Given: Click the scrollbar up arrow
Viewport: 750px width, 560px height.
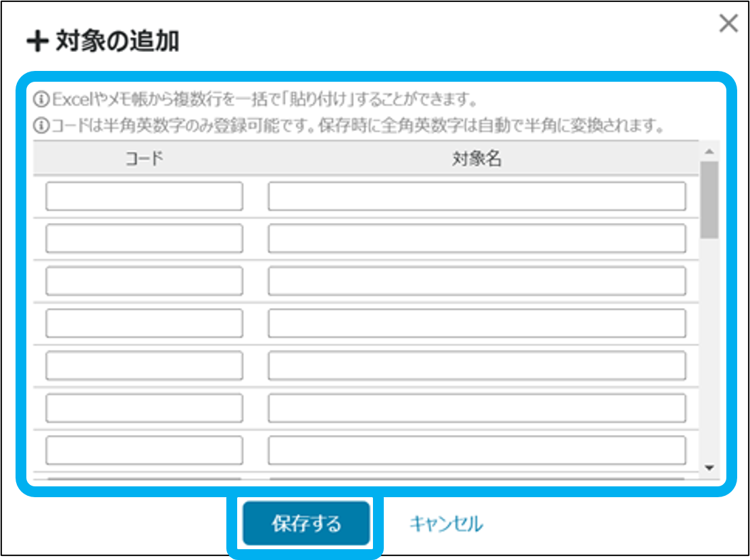Looking at the screenshot, I should click(x=709, y=151).
